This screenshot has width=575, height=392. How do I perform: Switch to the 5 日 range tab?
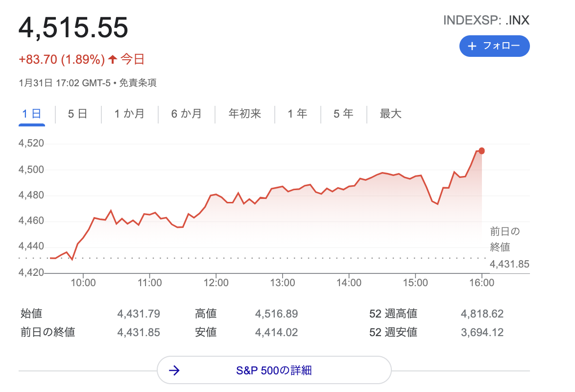(x=78, y=114)
